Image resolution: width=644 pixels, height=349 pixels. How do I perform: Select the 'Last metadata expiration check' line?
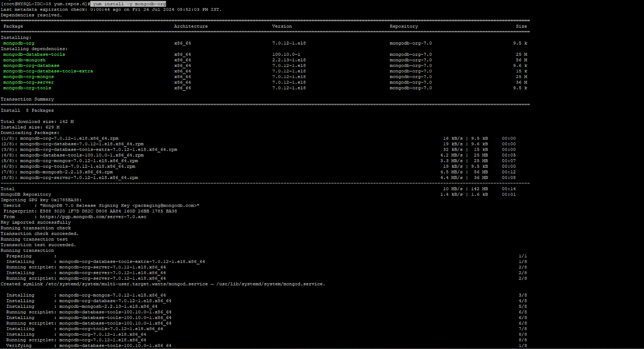pos(111,9)
